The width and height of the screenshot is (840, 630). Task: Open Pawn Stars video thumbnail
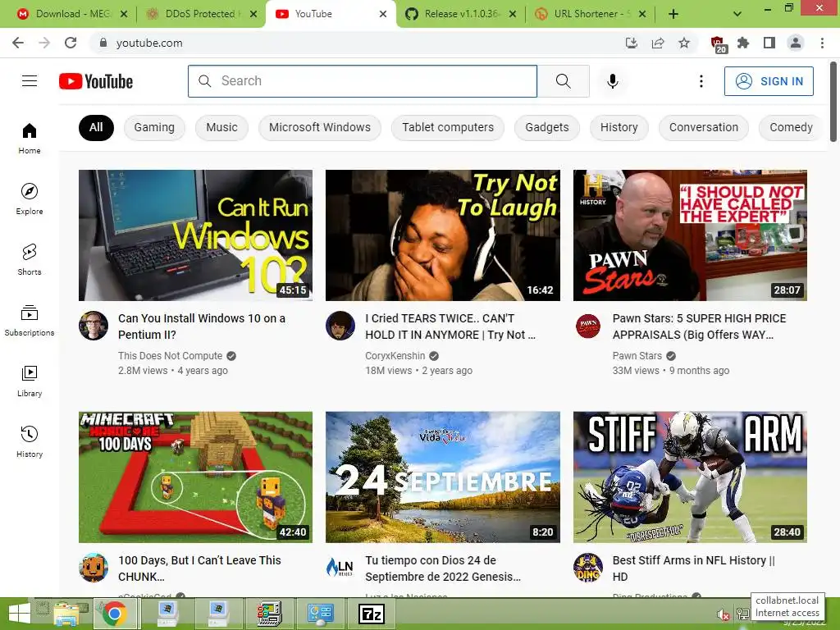[690, 235]
